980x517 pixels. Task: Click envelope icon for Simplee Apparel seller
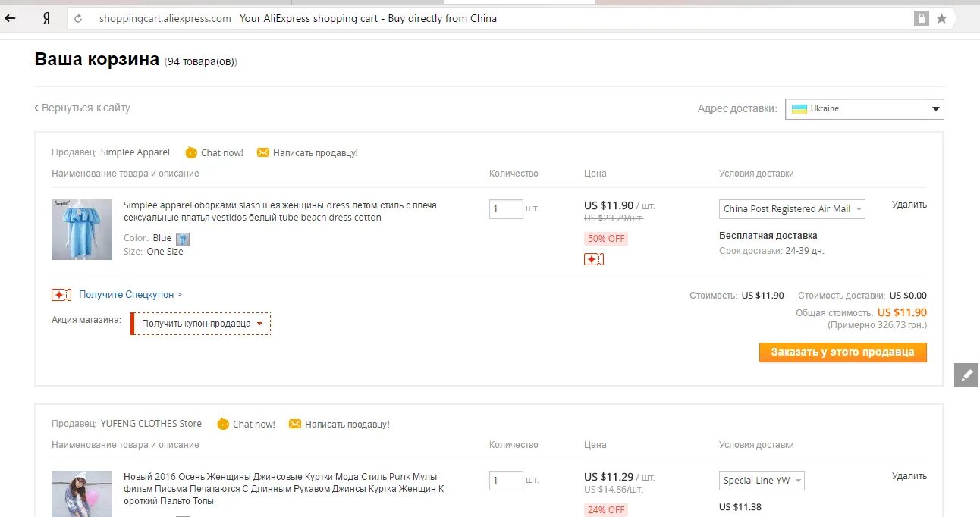(263, 152)
